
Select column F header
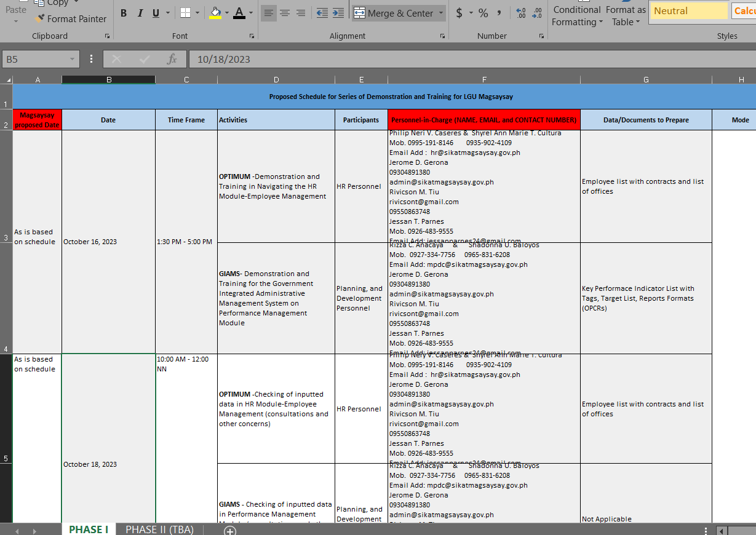click(x=484, y=79)
